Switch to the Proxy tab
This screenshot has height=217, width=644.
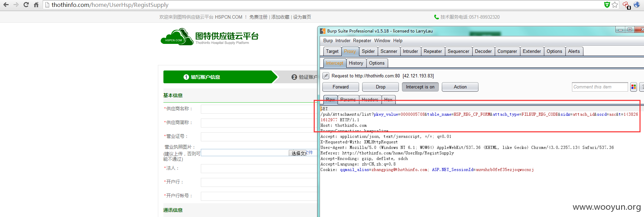click(350, 51)
